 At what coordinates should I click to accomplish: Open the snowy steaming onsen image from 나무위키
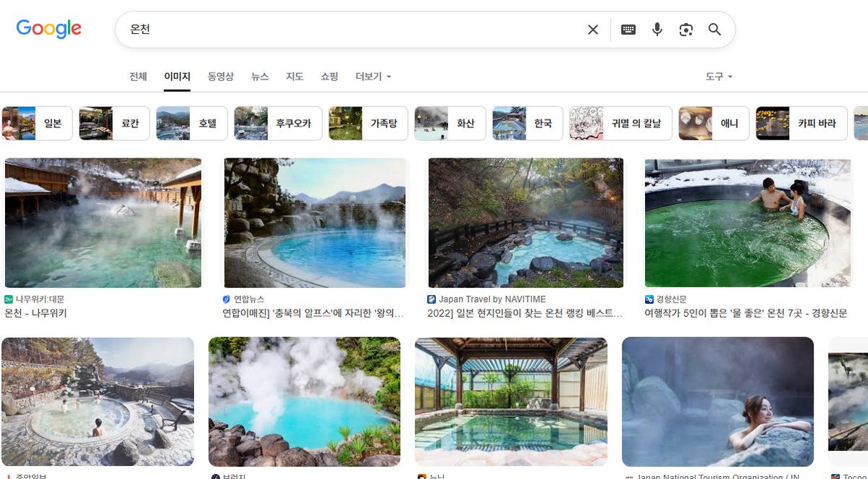point(103,223)
